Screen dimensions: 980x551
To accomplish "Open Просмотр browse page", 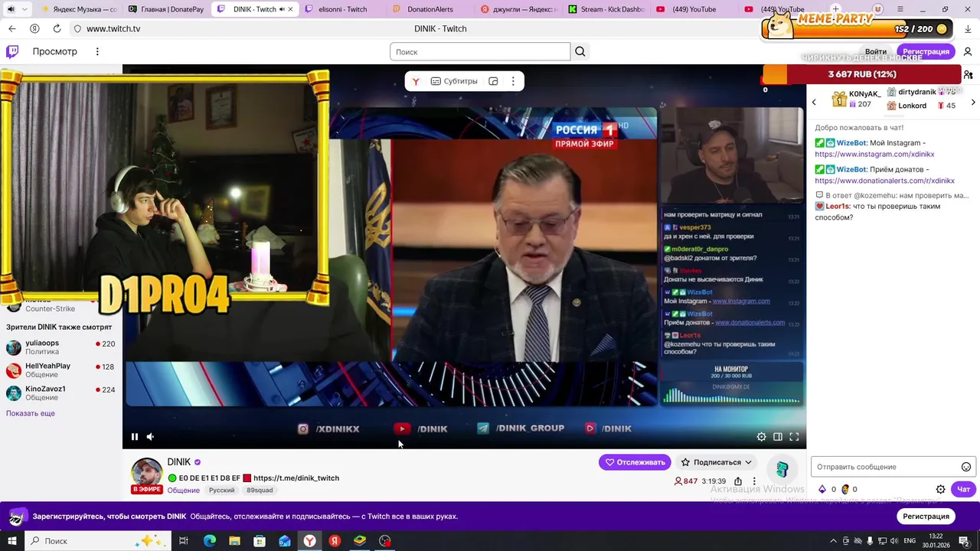I will coord(54,51).
